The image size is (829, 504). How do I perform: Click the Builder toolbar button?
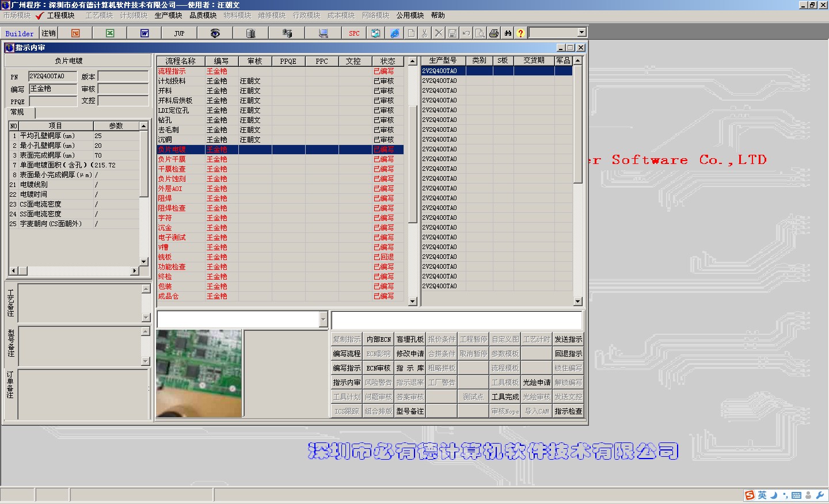20,33
